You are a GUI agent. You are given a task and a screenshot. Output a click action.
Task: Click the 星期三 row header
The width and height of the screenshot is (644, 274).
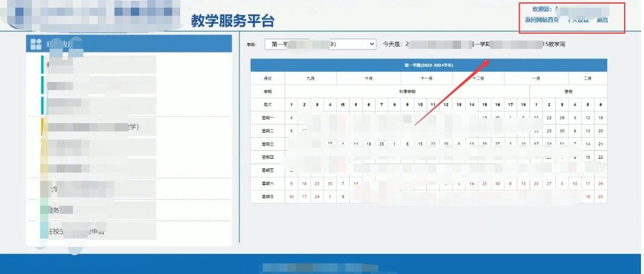click(x=268, y=144)
